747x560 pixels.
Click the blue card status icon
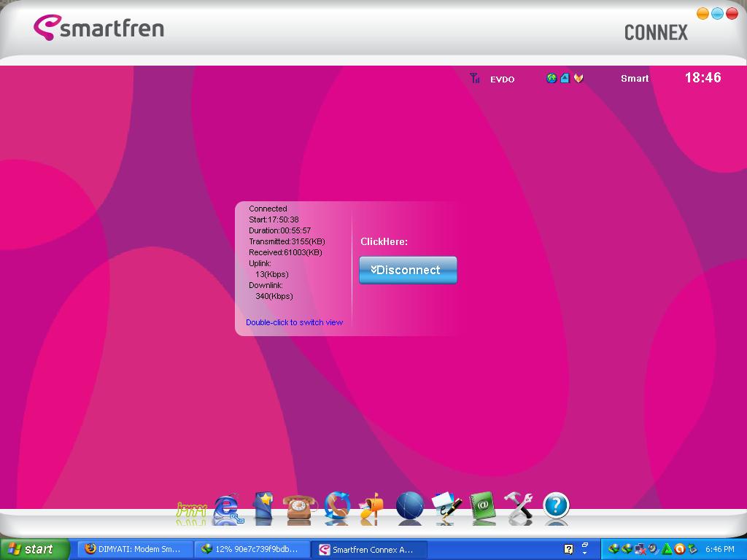click(565, 78)
